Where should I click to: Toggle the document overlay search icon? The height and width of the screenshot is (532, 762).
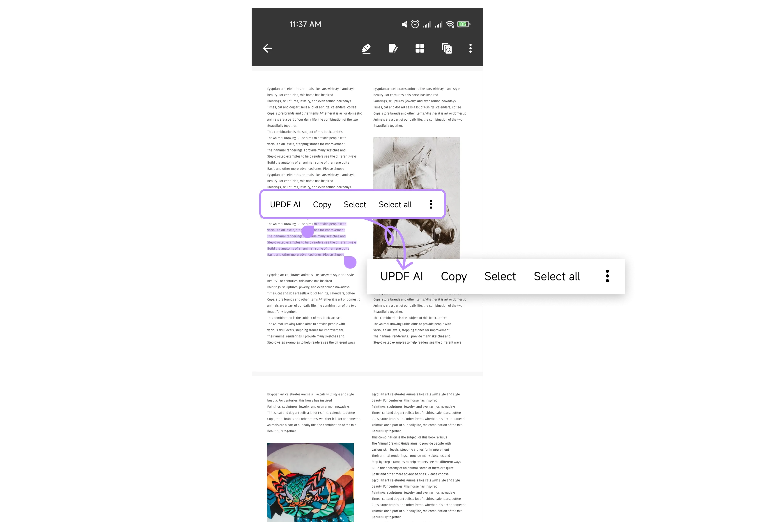pos(446,48)
